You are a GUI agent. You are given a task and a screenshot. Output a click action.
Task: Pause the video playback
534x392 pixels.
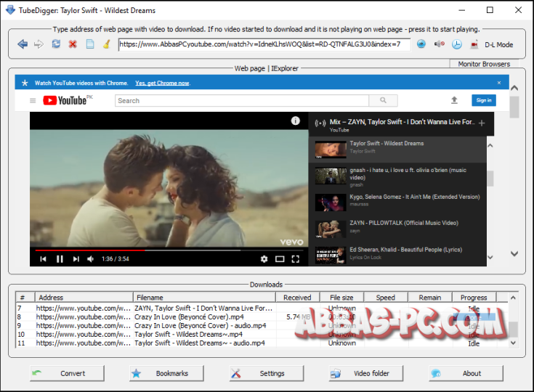coord(60,258)
